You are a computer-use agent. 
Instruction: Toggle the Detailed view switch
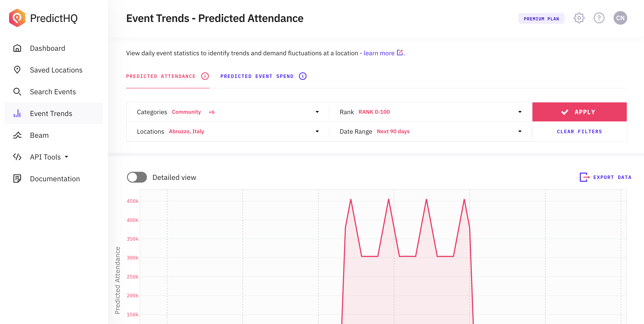coord(137,177)
